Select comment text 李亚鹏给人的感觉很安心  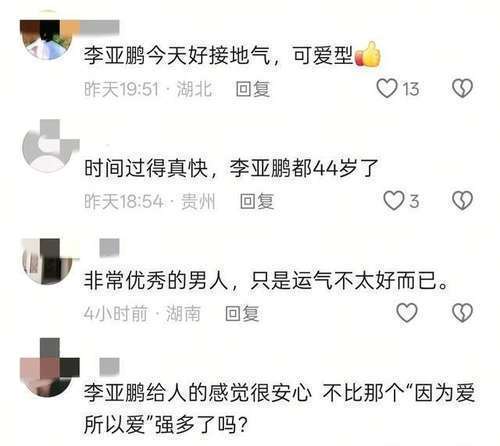[198, 393]
